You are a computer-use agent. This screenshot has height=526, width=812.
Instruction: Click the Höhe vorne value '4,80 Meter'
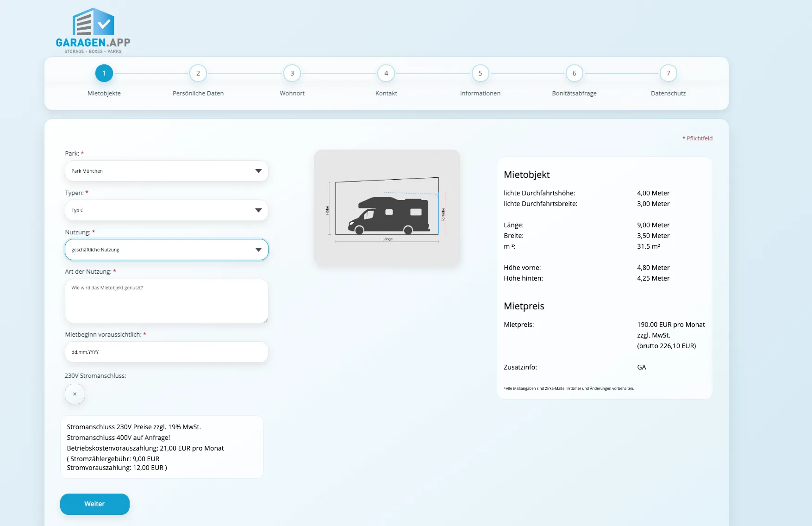tap(653, 268)
